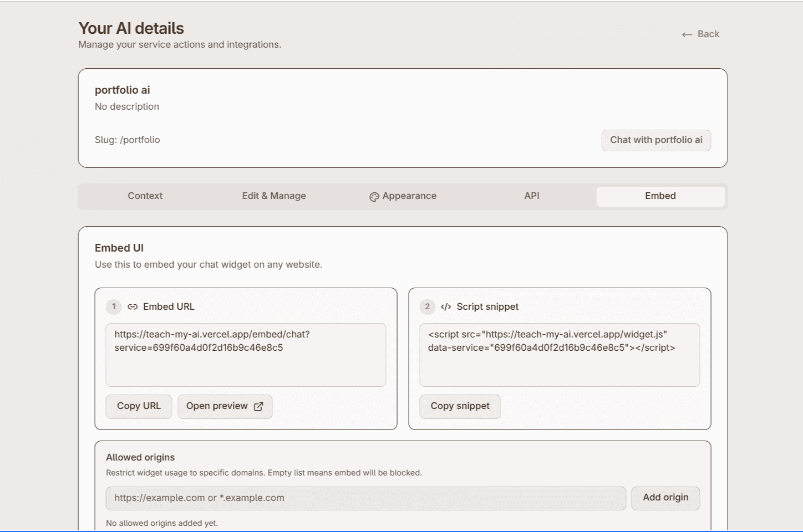
Task: Click the Back arrow icon
Action: point(687,34)
